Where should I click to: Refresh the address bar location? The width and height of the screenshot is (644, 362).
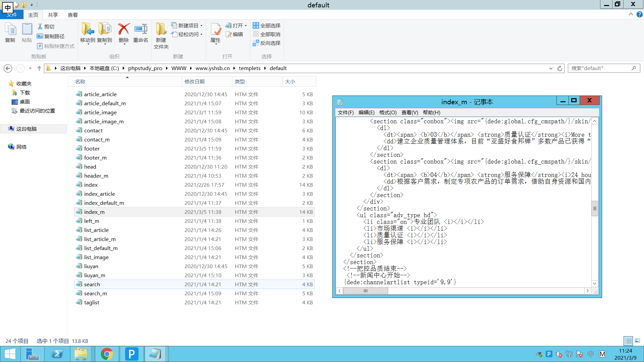coord(560,68)
